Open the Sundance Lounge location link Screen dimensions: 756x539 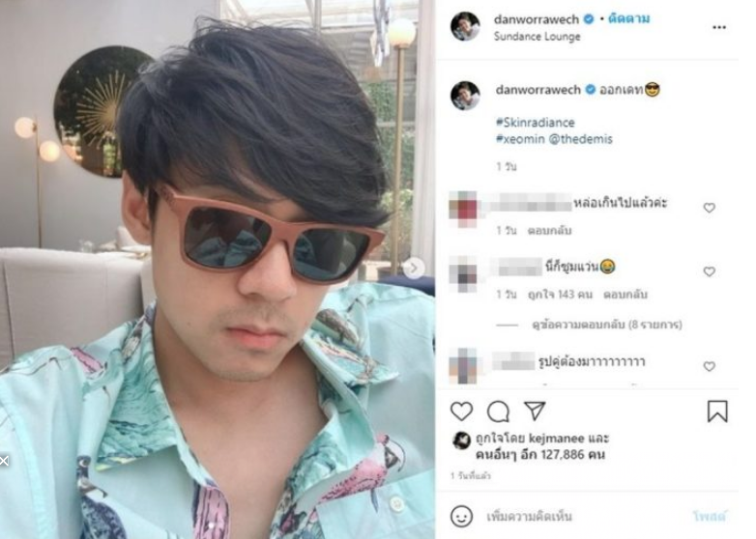pyautogui.click(x=538, y=37)
